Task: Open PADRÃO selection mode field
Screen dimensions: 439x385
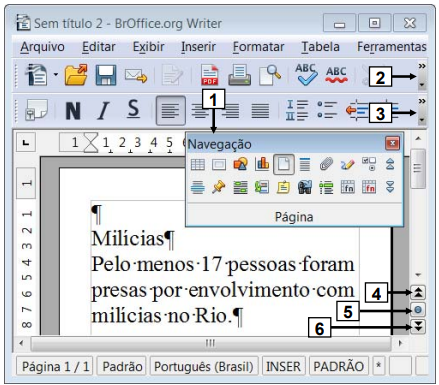Action: coord(339,367)
